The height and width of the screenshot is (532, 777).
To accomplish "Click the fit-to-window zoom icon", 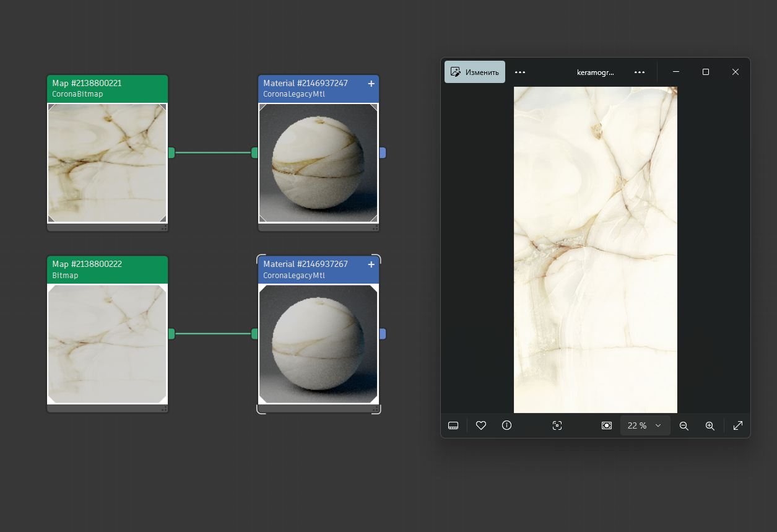I will [x=607, y=425].
